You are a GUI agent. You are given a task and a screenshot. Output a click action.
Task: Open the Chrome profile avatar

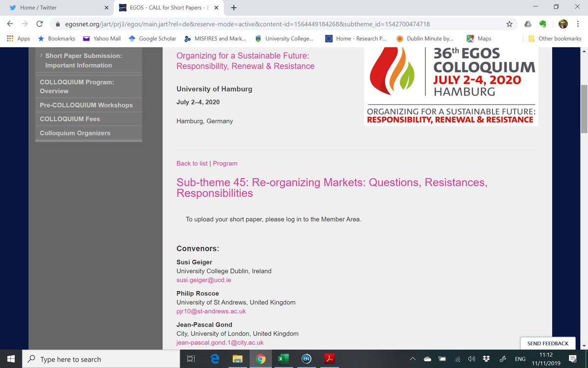coord(563,24)
